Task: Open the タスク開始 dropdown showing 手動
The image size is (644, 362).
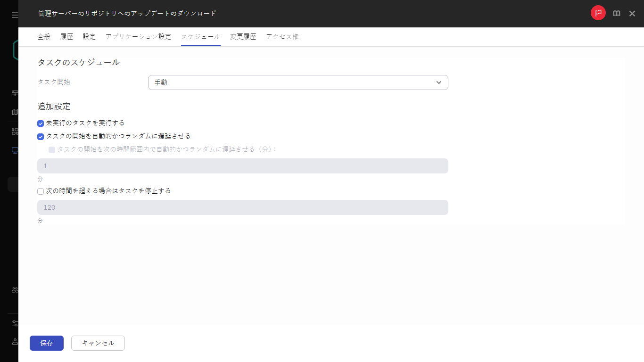Action: click(298, 82)
